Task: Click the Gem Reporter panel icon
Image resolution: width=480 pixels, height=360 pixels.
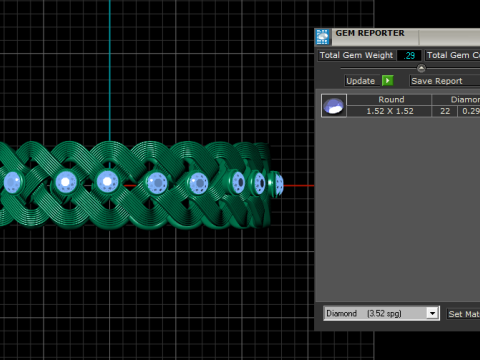Action: pos(322,37)
